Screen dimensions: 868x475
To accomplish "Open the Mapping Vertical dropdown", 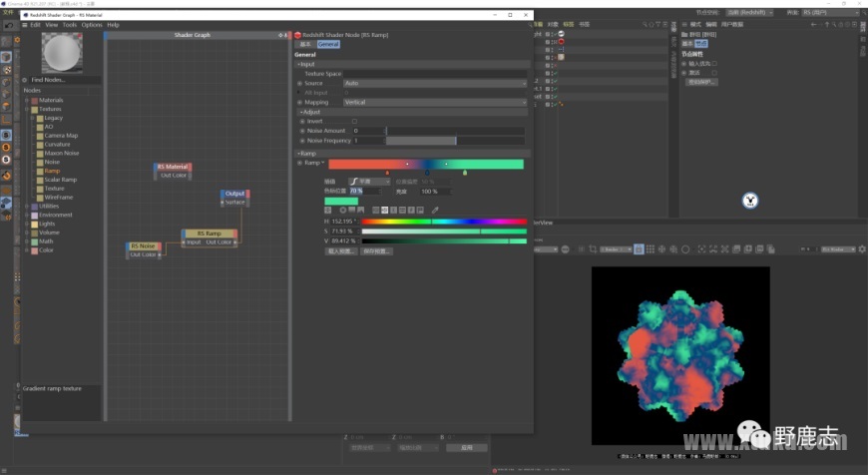I will pos(435,103).
